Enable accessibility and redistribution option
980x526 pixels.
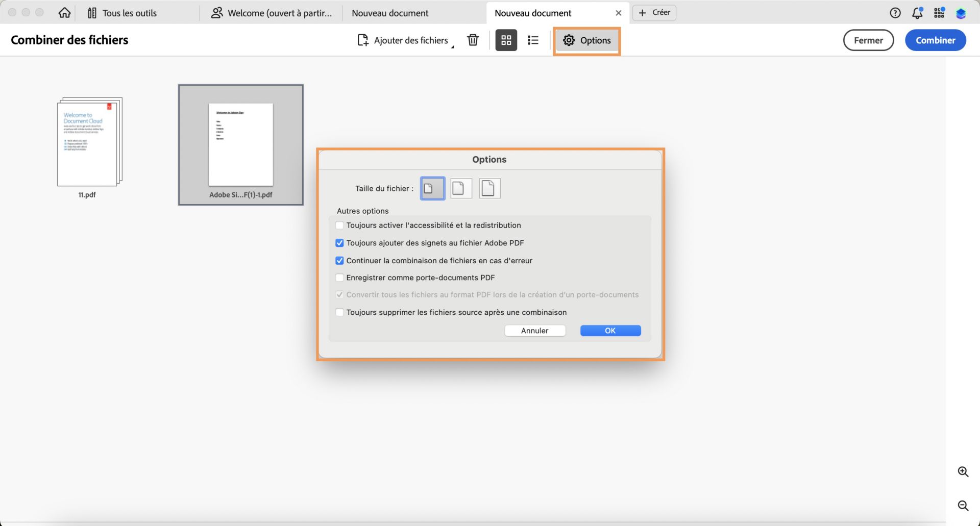coord(339,225)
